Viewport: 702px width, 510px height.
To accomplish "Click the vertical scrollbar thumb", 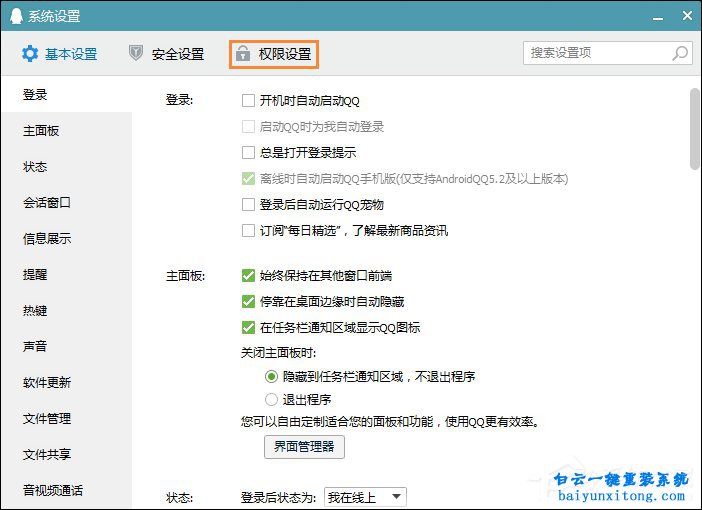I will [695, 130].
